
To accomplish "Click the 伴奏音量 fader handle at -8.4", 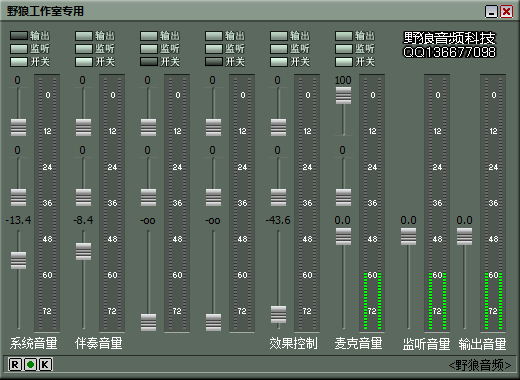I will point(83,251).
